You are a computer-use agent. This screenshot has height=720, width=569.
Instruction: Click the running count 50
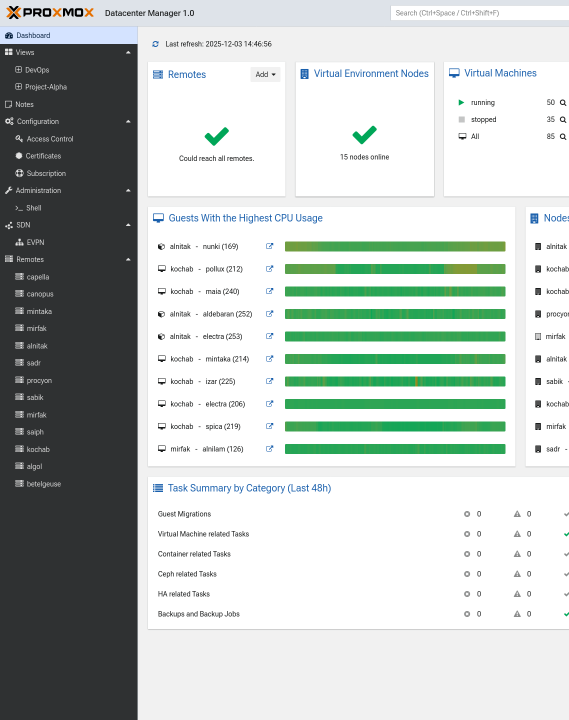[x=551, y=102]
